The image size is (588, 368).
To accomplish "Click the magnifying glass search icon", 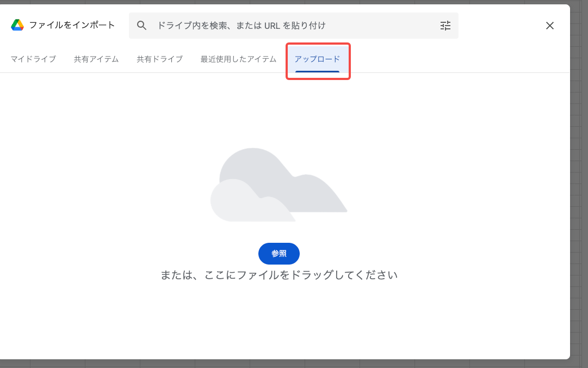I will tap(141, 26).
